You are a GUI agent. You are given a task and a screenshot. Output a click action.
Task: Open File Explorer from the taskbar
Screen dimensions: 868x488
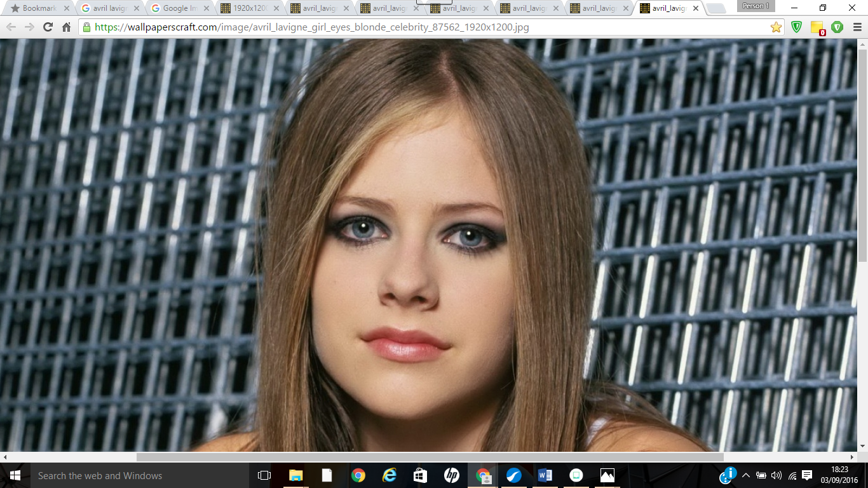(x=296, y=475)
